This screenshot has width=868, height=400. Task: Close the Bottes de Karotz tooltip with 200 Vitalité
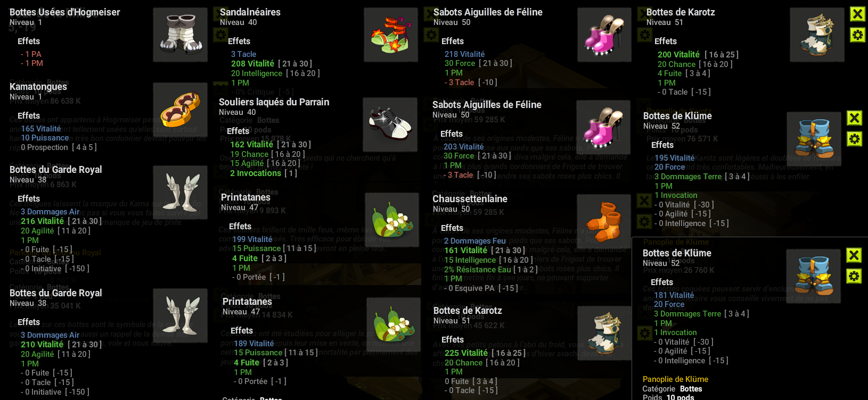pyautogui.click(x=857, y=14)
